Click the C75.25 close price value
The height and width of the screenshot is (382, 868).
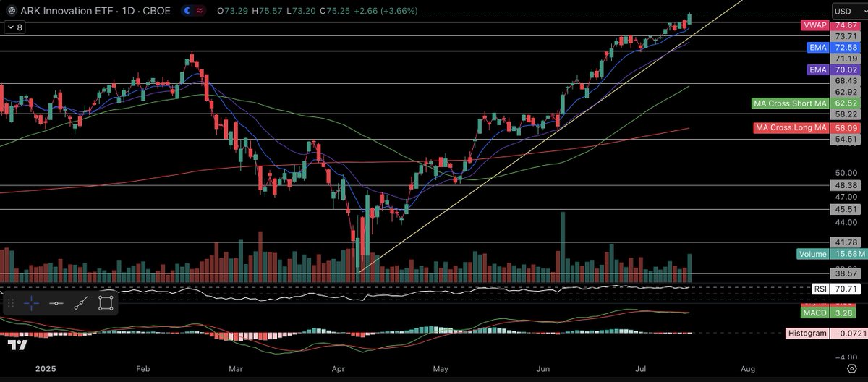(333, 11)
